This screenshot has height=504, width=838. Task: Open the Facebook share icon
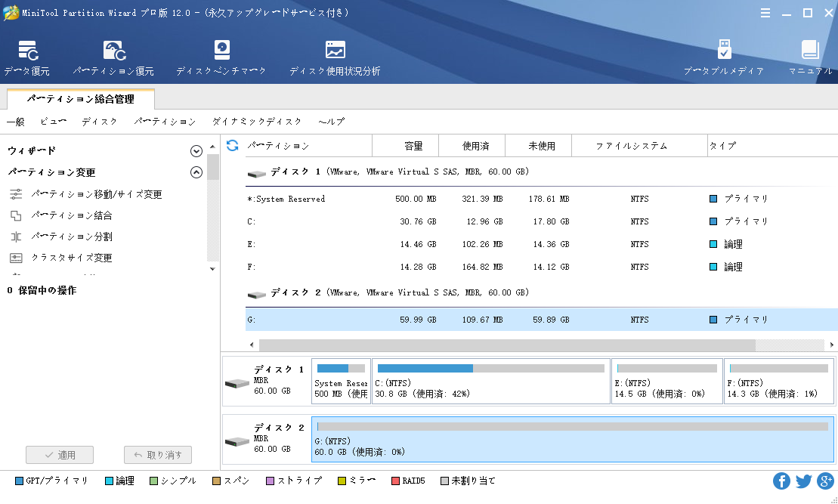point(781,481)
